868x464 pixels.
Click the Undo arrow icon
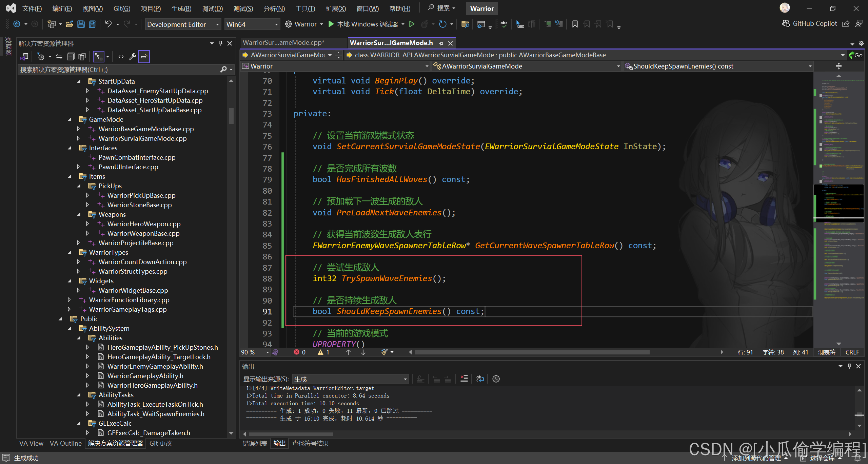coord(108,24)
